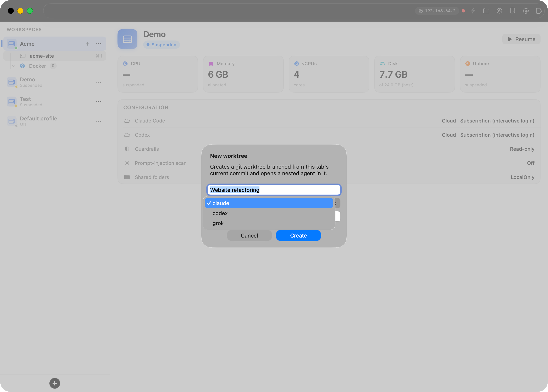
Task: Click the Docker cube icon
Action: pos(22,66)
